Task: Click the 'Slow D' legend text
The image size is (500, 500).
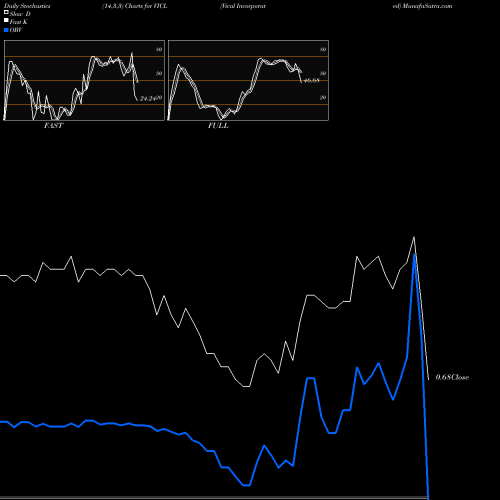Action: pyautogui.click(x=20, y=14)
